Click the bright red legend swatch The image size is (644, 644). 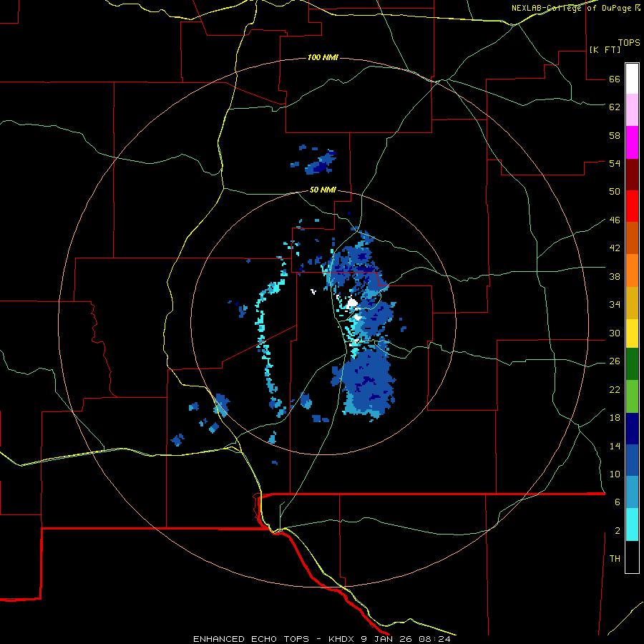click(x=632, y=206)
